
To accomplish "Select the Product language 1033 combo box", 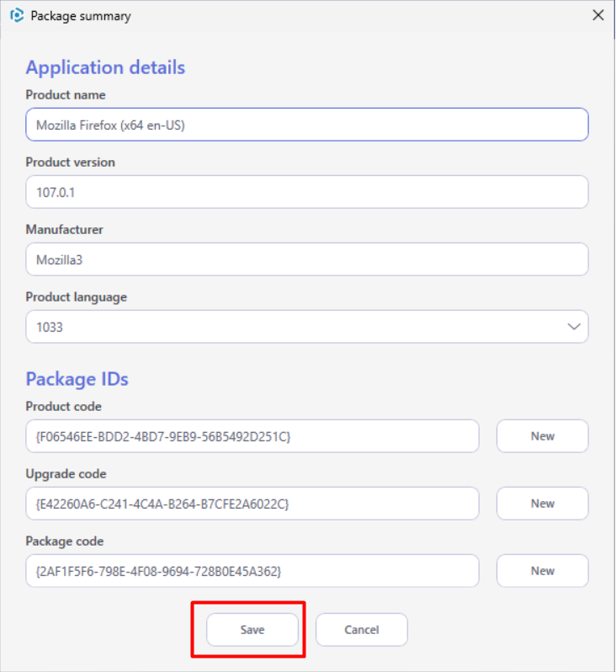I will 306,327.
